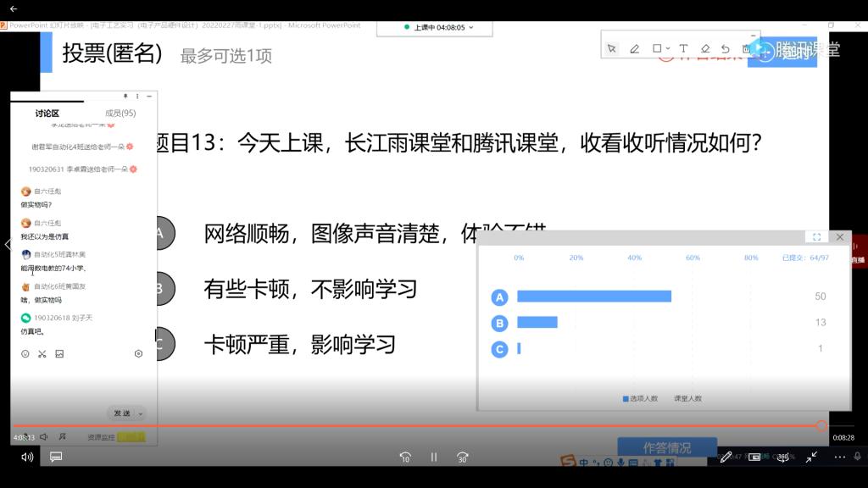Open player pen annotation tool
868x488 pixels.
[x=726, y=457]
